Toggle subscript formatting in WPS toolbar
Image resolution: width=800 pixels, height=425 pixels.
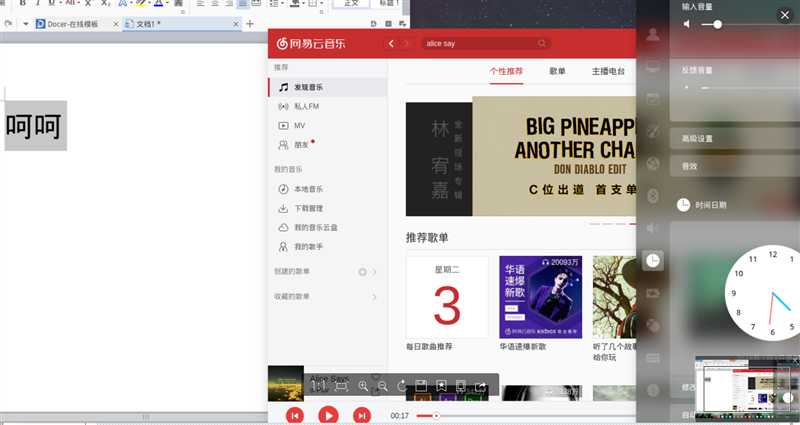(105, 3)
